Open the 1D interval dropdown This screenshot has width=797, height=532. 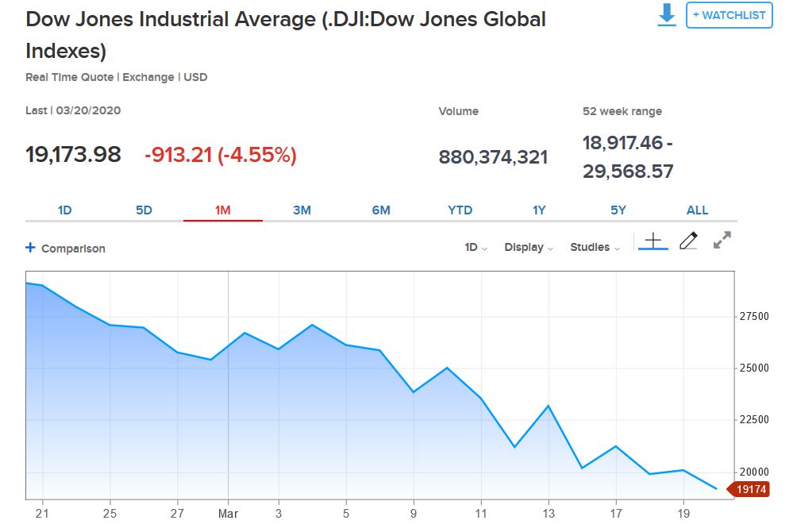[476, 248]
